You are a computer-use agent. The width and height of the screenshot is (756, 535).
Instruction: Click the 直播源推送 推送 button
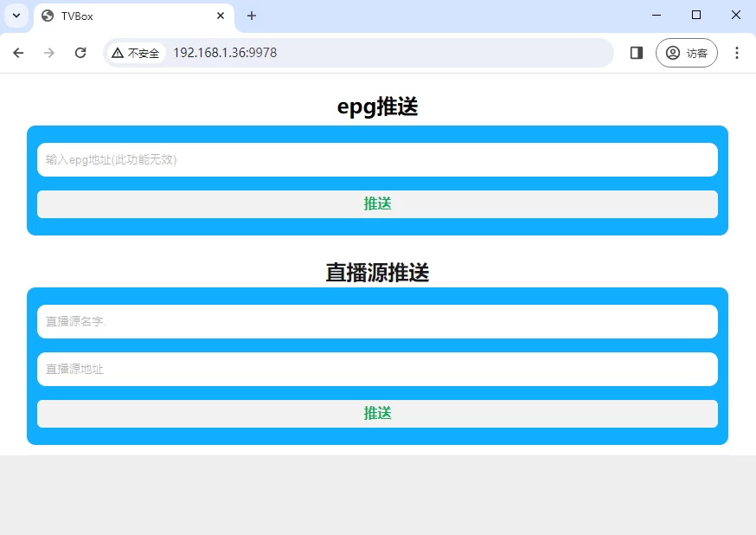click(377, 414)
